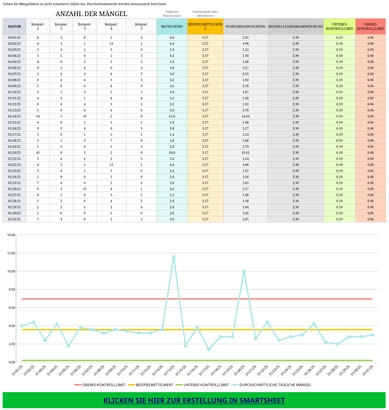The image size is (389, 410).
Task: Select the DATUM column header
Action: point(15,26)
